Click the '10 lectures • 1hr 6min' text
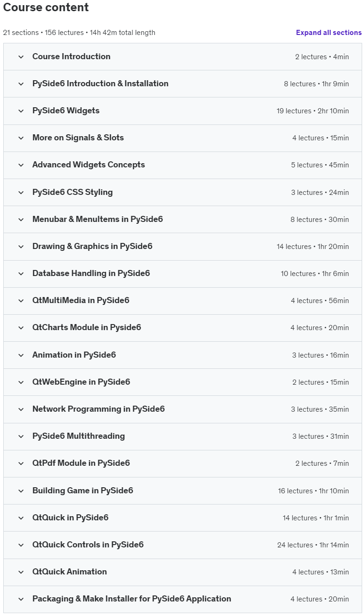This screenshot has height=615, width=364. tap(315, 274)
